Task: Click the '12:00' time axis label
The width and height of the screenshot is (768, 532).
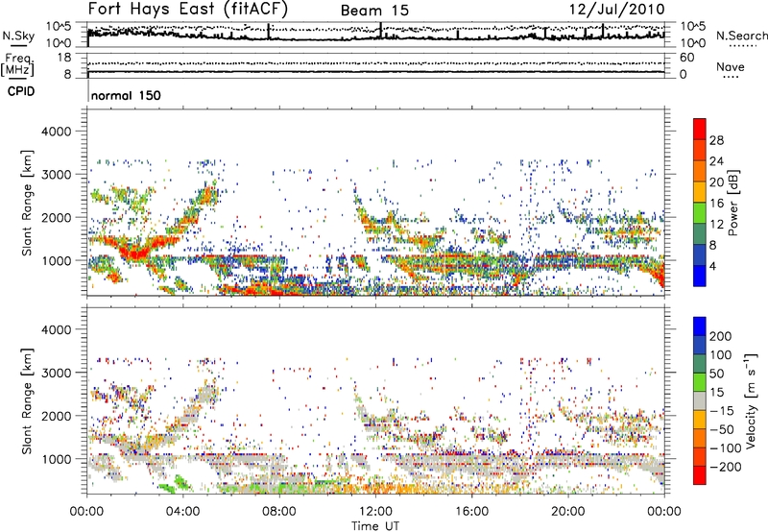Action: [375, 512]
